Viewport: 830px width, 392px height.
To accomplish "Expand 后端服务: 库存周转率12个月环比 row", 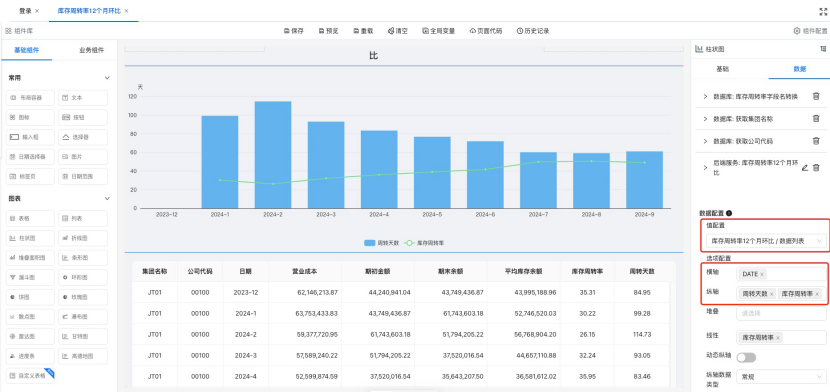I will pyautogui.click(x=705, y=168).
